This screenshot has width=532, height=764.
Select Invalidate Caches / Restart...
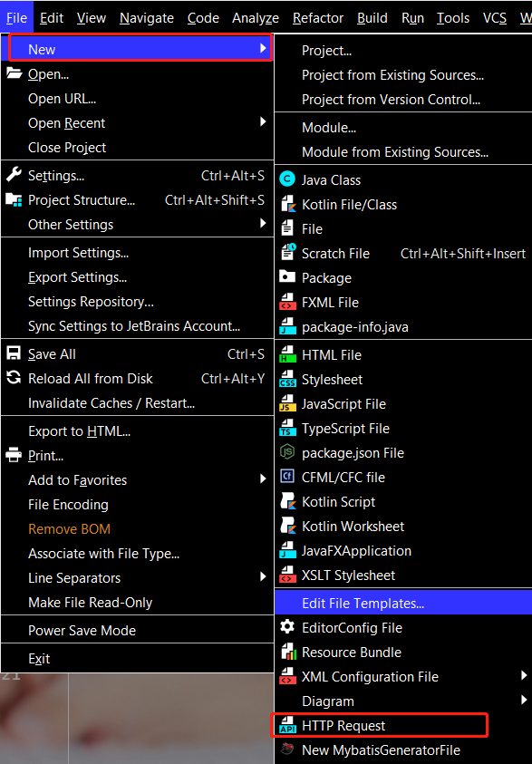[138, 403]
